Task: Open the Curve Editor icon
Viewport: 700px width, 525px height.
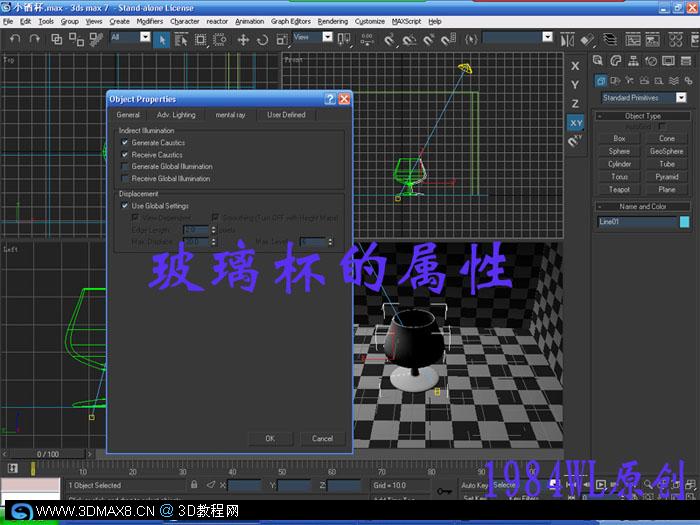Action: [633, 40]
